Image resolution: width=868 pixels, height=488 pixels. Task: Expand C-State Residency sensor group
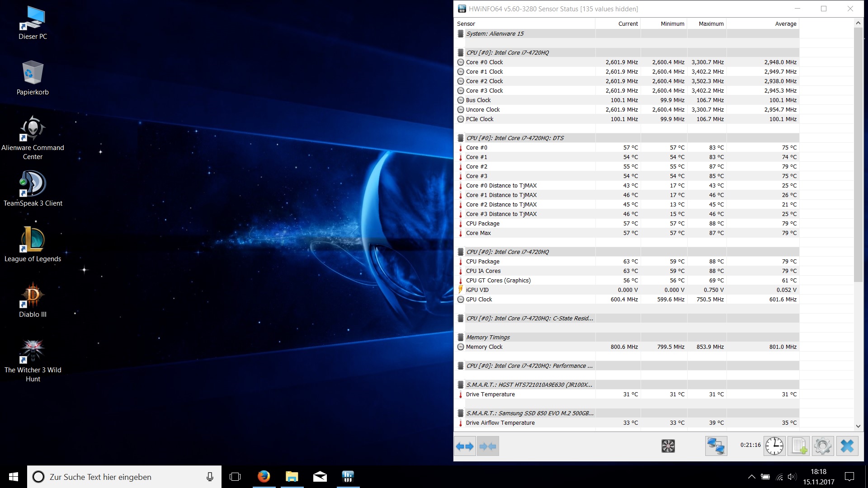point(529,318)
